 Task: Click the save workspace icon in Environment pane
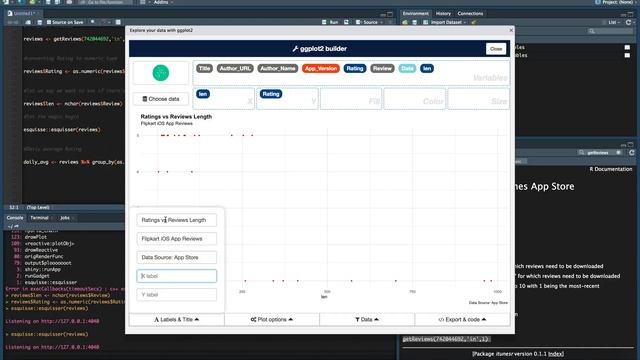pyautogui.click(x=415, y=22)
